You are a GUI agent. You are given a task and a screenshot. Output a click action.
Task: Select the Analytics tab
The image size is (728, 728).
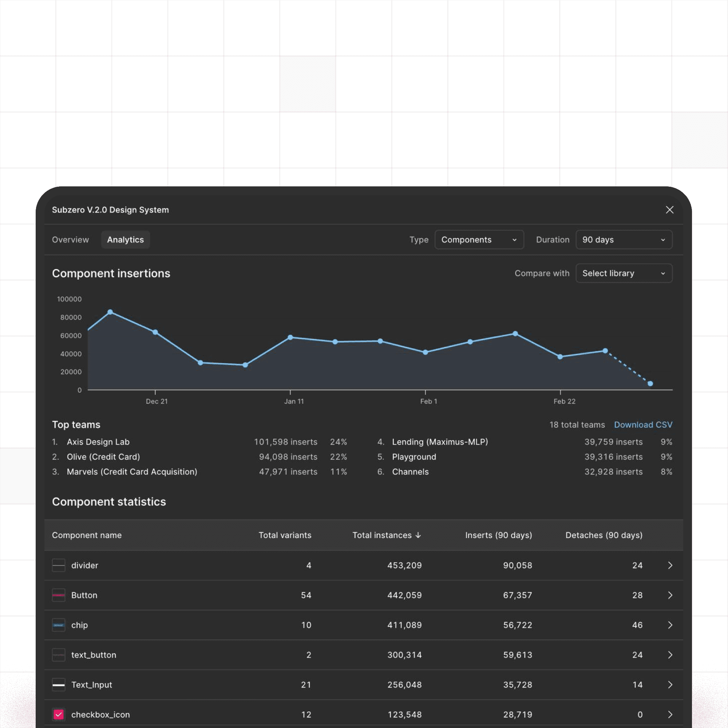coord(126,240)
